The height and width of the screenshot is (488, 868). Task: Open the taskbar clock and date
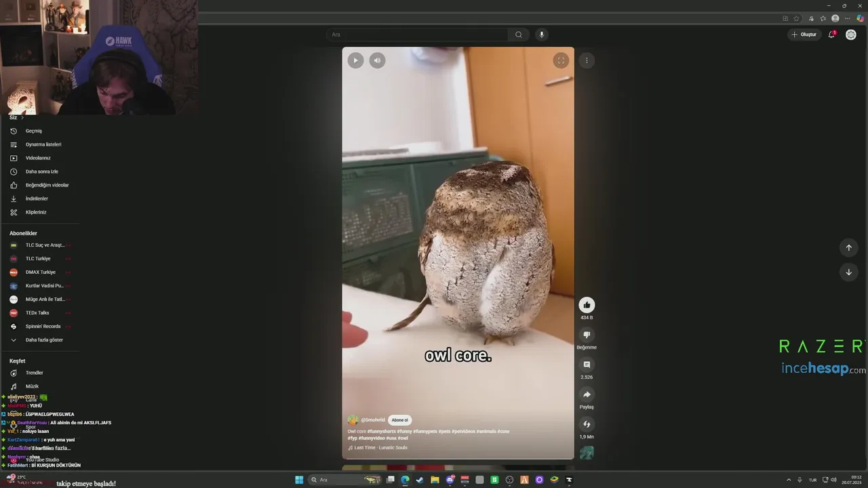[852, 480]
